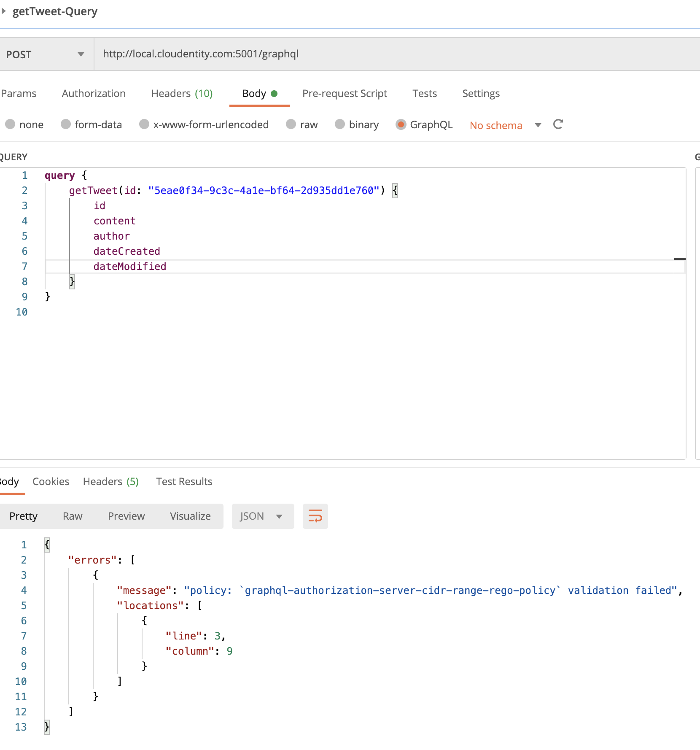Open the No schema dropdown
The width and height of the screenshot is (700, 750).
pyautogui.click(x=505, y=125)
